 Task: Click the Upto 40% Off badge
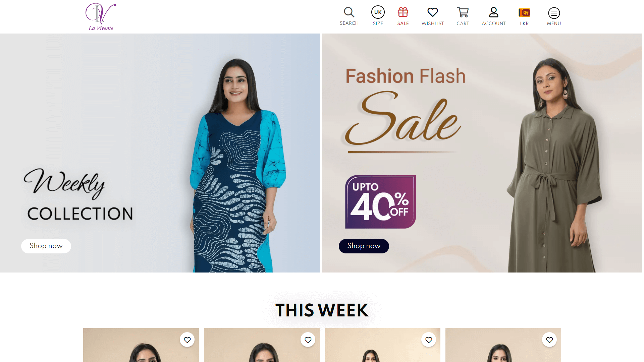(380, 202)
